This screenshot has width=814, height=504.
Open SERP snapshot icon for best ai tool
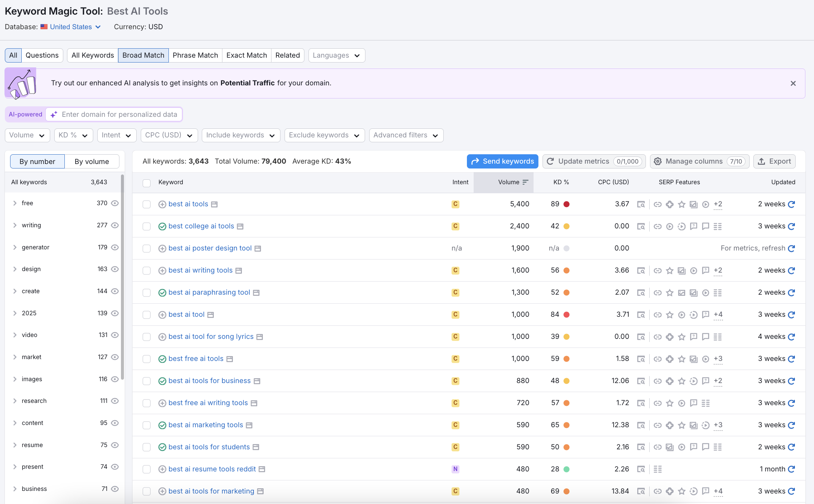641,315
